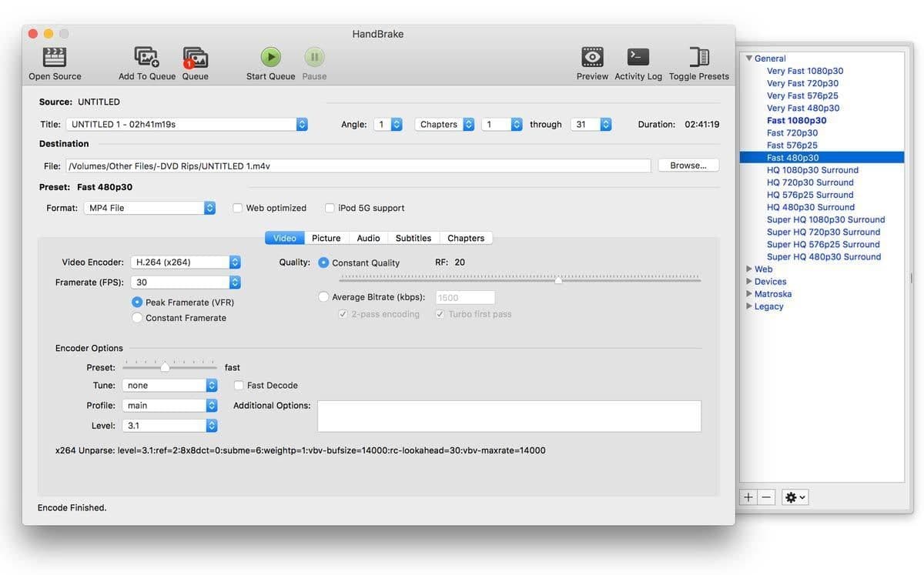Open the Chapters range type dropdown
This screenshot has height=575, width=924.
pos(445,124)
